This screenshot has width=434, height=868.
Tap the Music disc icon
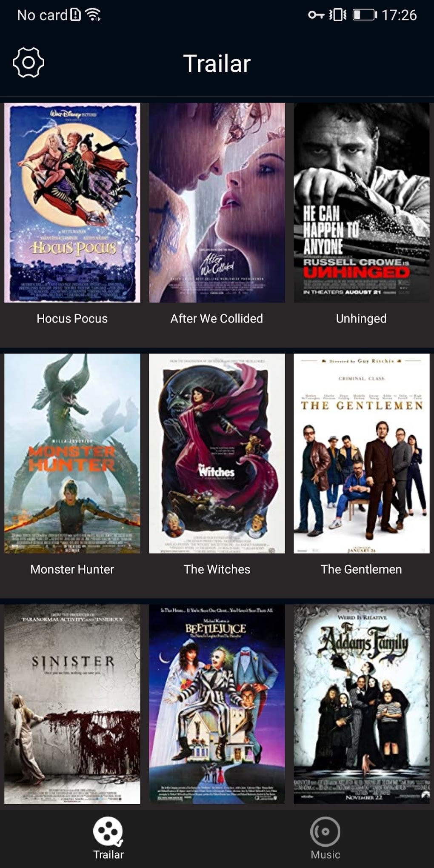pyautogui.click(x=325, y=831)
